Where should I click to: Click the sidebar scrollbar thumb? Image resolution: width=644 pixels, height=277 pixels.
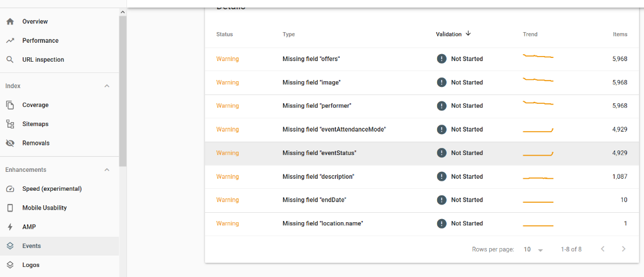(x=123, y=91)
